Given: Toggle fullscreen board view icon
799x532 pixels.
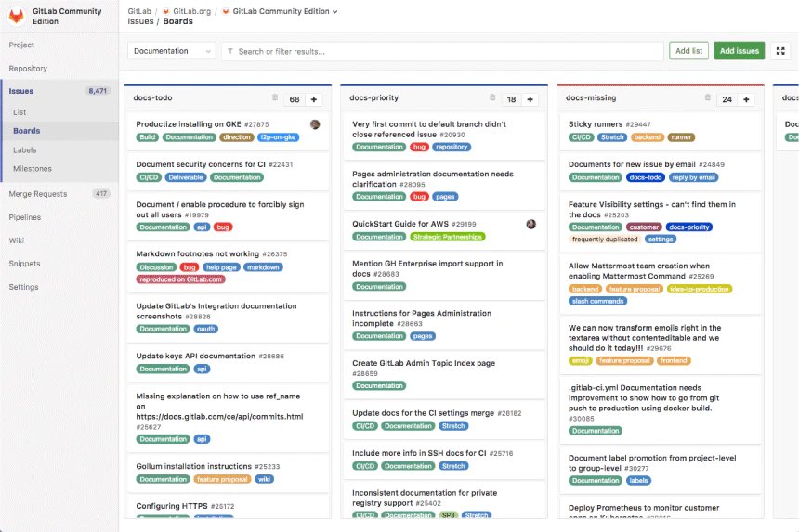Looking at the screenshot, I should (x=780, y=51).
